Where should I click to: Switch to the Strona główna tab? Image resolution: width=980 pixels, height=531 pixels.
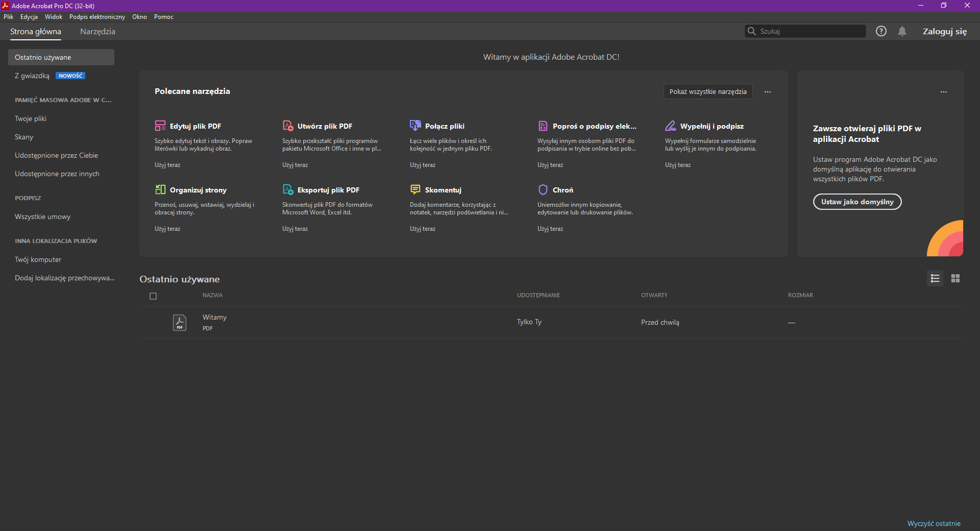coord(36,32)
